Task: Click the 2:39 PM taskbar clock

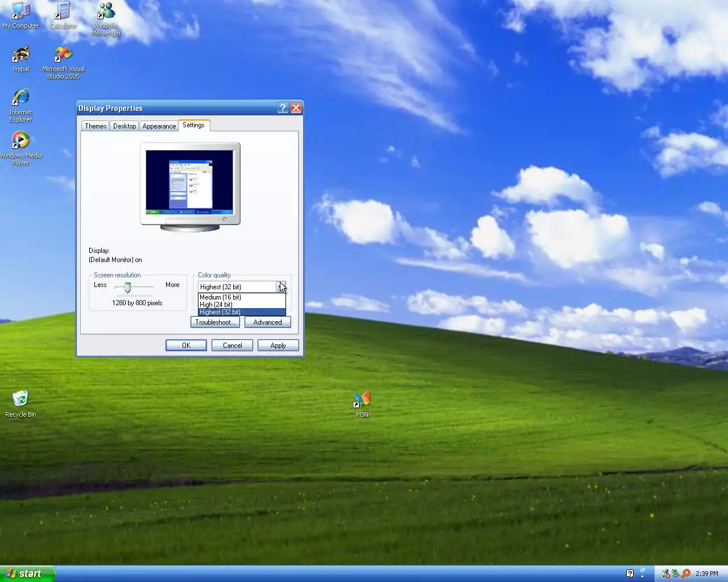Action: coord(706,573)
